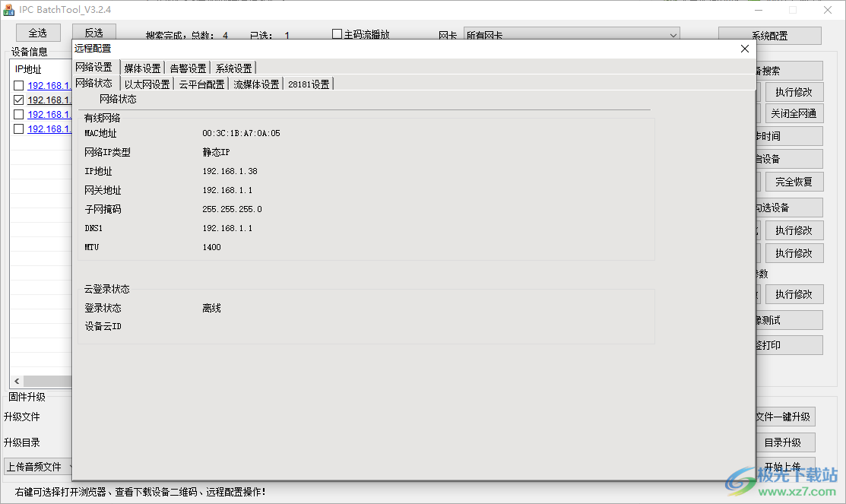846x504 pixels.
Task: Click the 完全恢复 full restore button
Action: (x=794, y=182)
